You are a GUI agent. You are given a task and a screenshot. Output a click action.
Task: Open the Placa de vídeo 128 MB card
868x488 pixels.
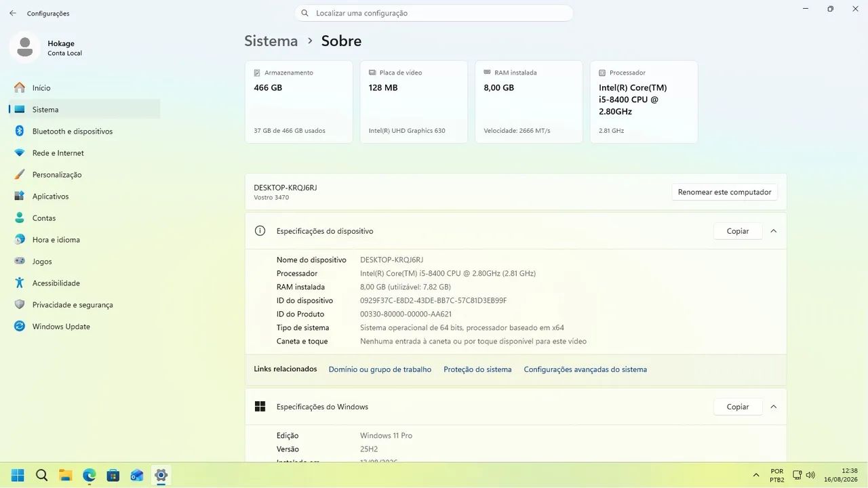click(414, 102)
